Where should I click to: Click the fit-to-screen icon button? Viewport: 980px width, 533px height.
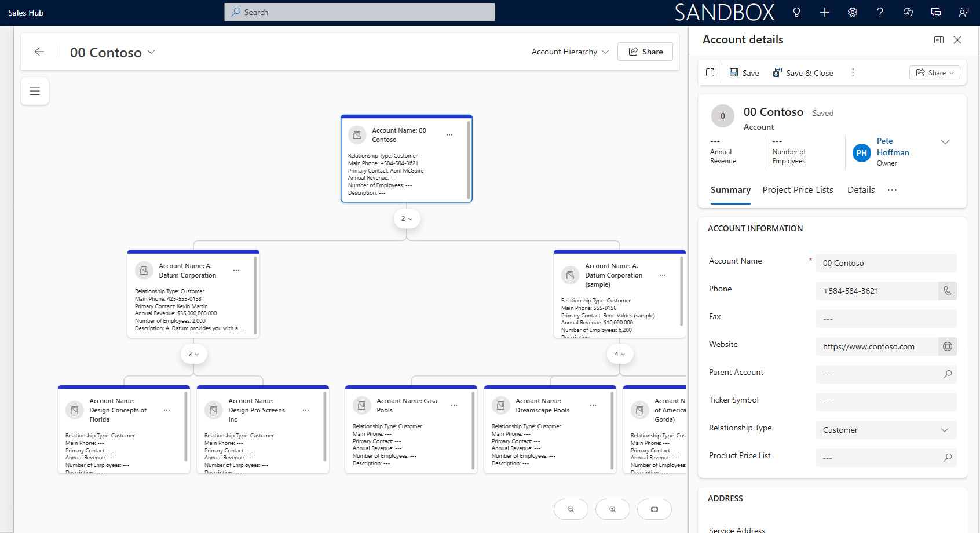pos(654,509)
